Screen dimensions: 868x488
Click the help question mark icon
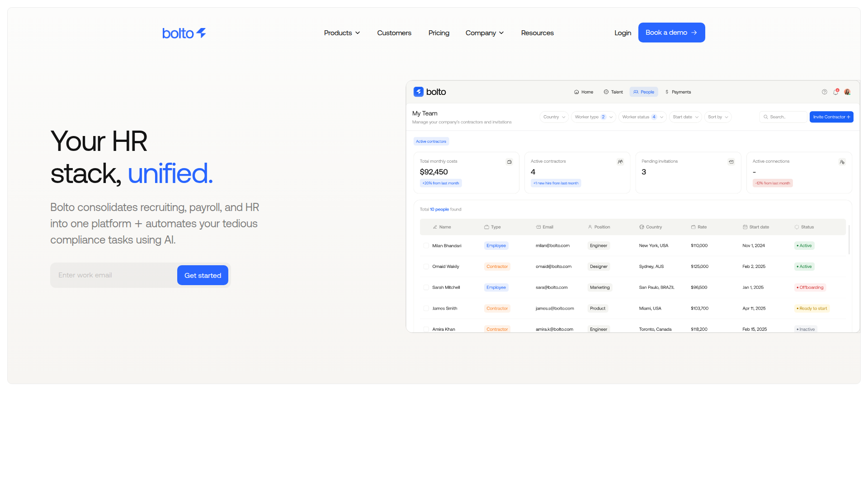pyautogui.click(x=824, y=92)
